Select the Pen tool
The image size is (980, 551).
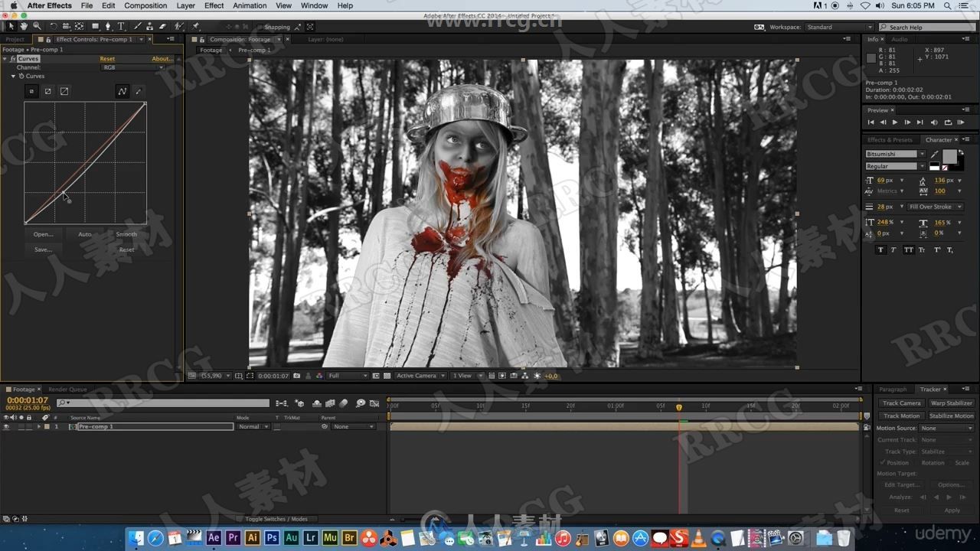108,26
